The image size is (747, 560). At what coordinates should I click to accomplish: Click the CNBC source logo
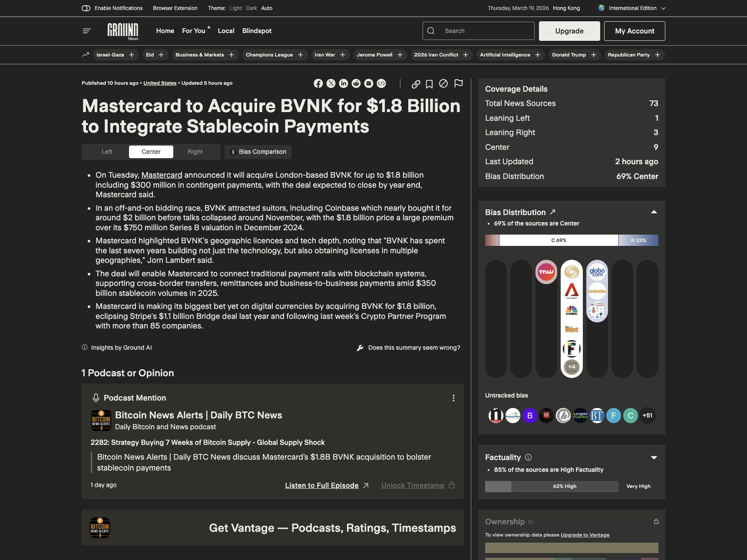572,310
